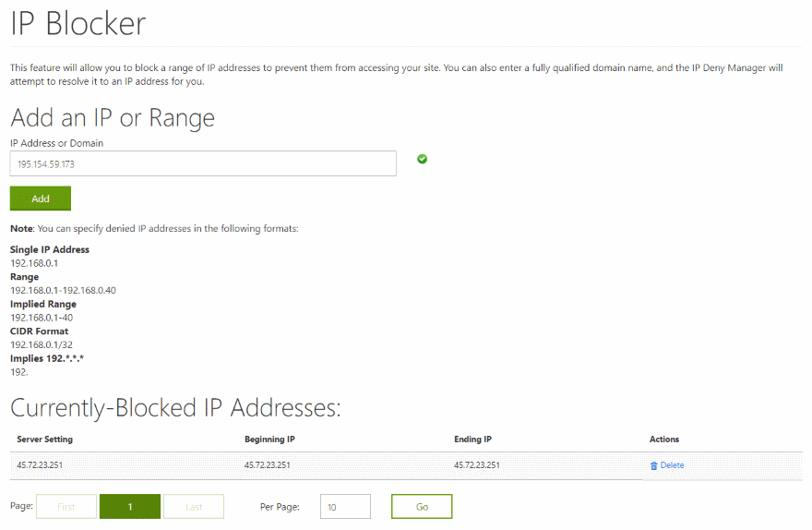Click the Actions column header
Image resolution: width=812 pixels, height=530 pixels.
[664, 440]
